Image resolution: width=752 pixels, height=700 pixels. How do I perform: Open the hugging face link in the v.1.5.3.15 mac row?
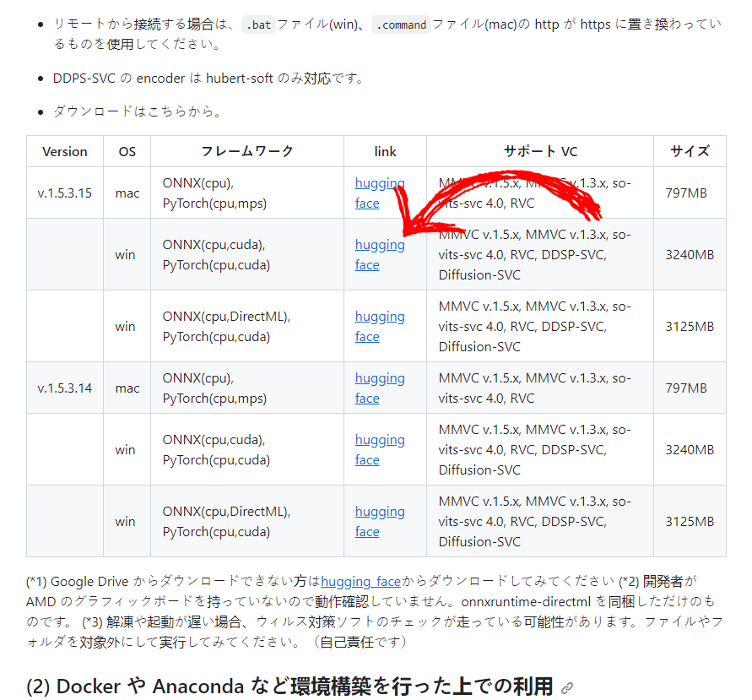point(379,193)
